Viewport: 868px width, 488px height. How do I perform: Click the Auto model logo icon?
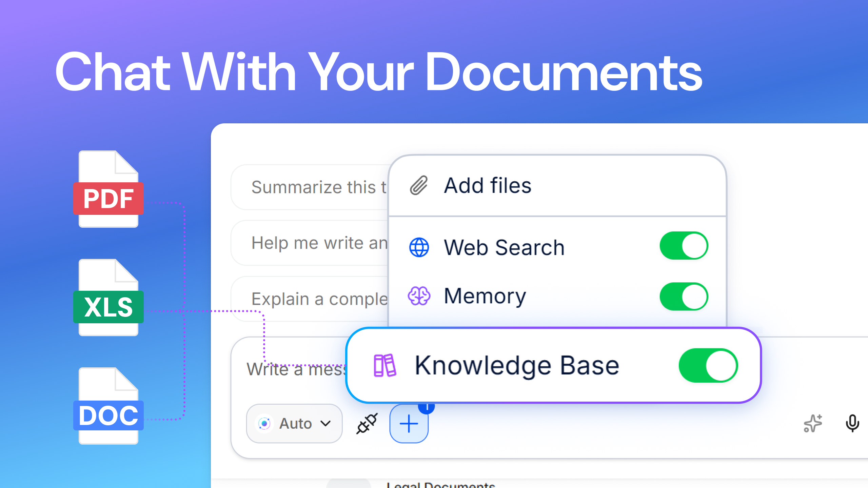264,423
